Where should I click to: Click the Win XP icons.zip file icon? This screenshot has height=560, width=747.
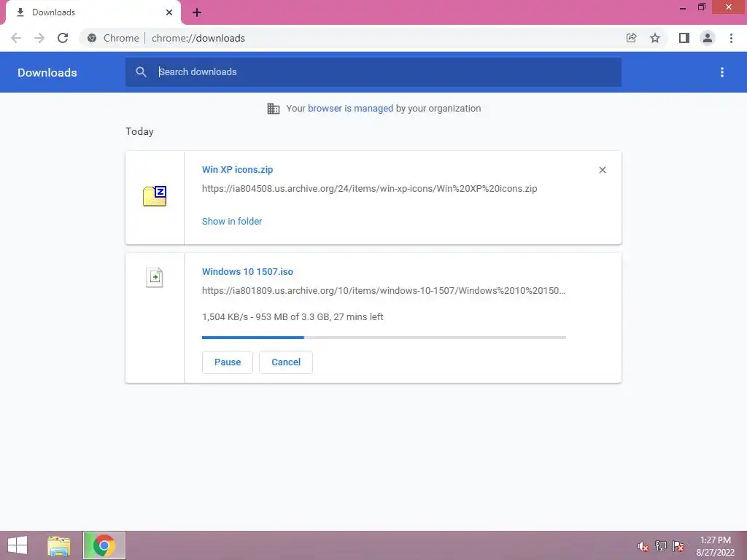point(155,195)
